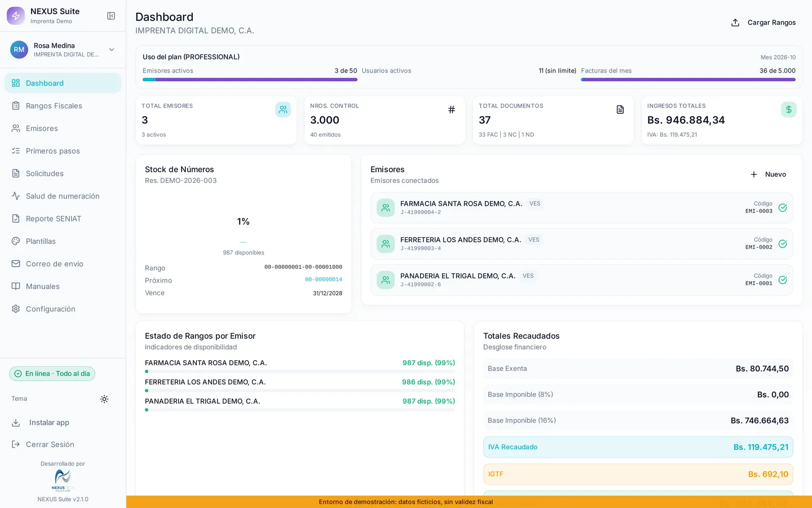
Task: Click the check icon for EMI-0001
Action: [783, 280]
